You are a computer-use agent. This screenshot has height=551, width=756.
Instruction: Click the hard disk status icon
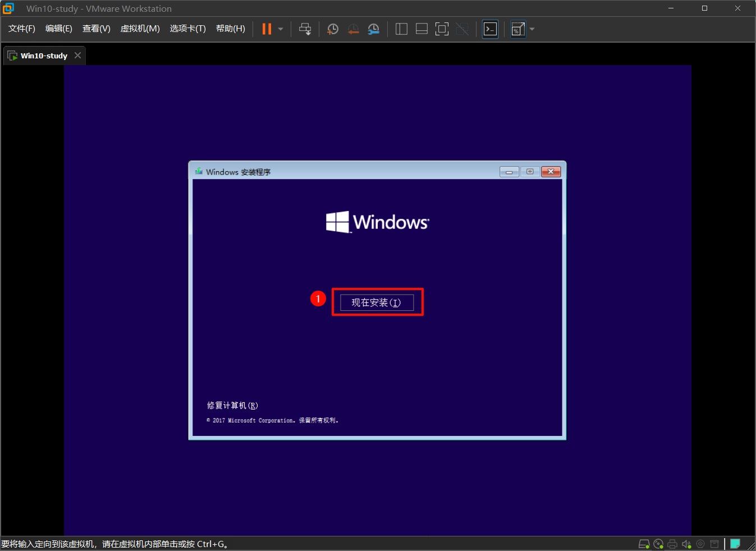644,544
